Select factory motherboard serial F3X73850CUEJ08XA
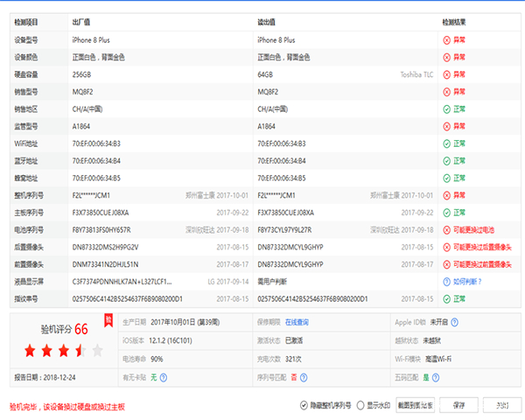525x420 pixels. pyautogui.click(x=101, y=213)
